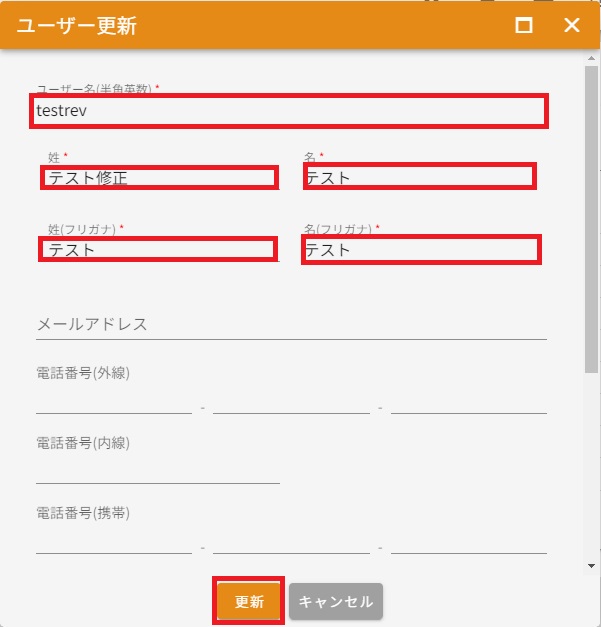This screenshot has height=627, width=601.
Task: Close the ユーザー更新 dialog
Action: pos(572,25)
